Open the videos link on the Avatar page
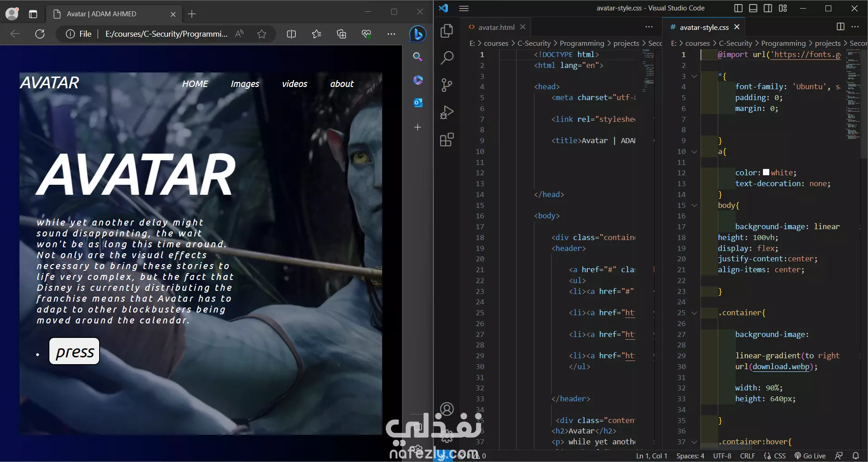Viewport: 868px width, 462px height. pyautogui.click(x=294, y=84)
